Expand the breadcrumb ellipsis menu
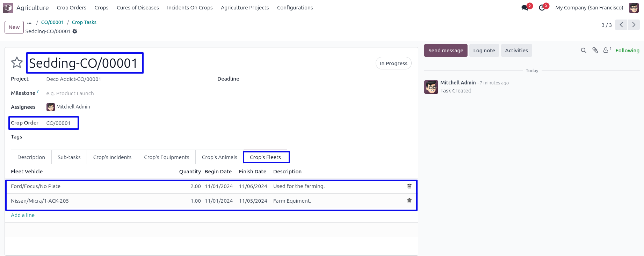This screenshot has height=256, width=644. (x=29, y=23)
